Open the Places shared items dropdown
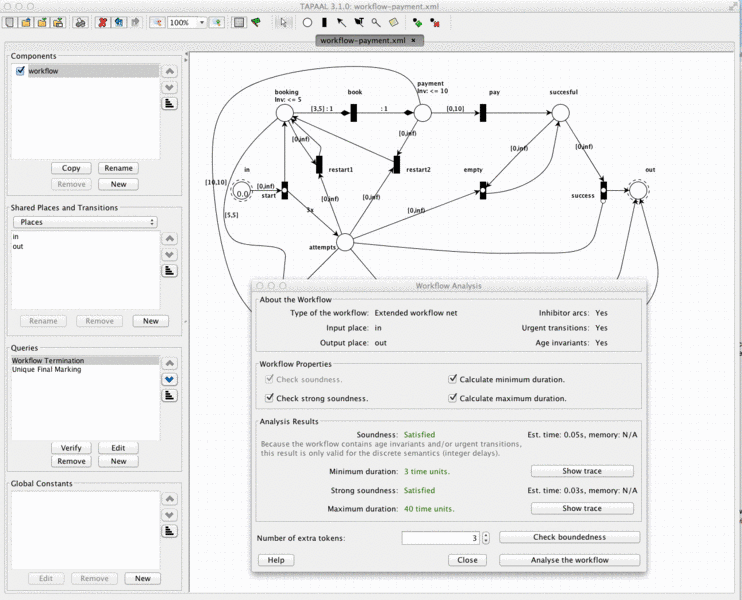Screen dimensions: 742x600 (85, 222)
